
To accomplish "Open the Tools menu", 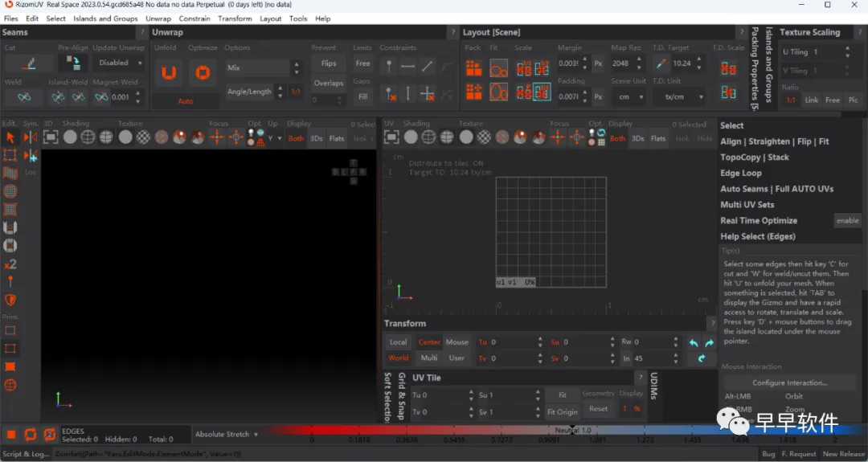I will (298, 18).
